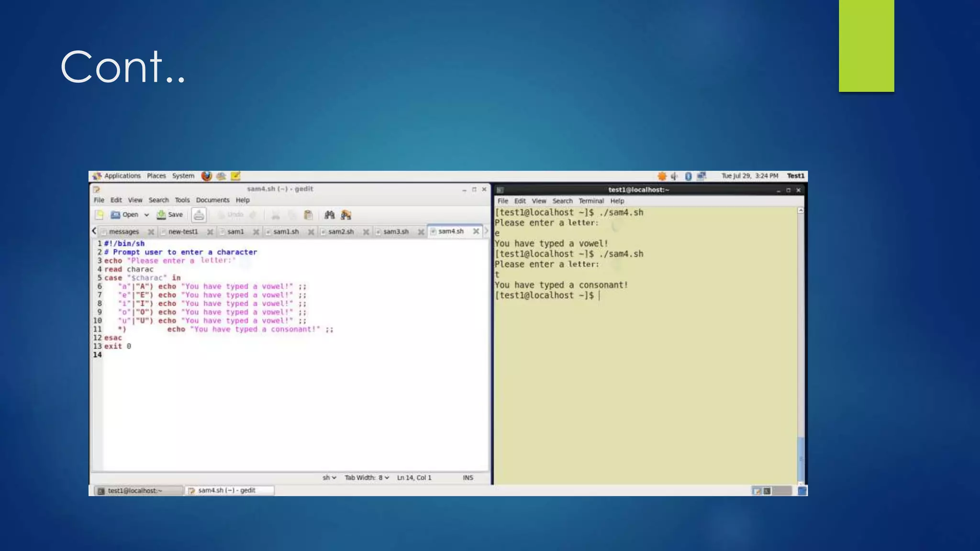
Task: Open the Terminal menu in terminal window
Action: [x=591, y=201]
